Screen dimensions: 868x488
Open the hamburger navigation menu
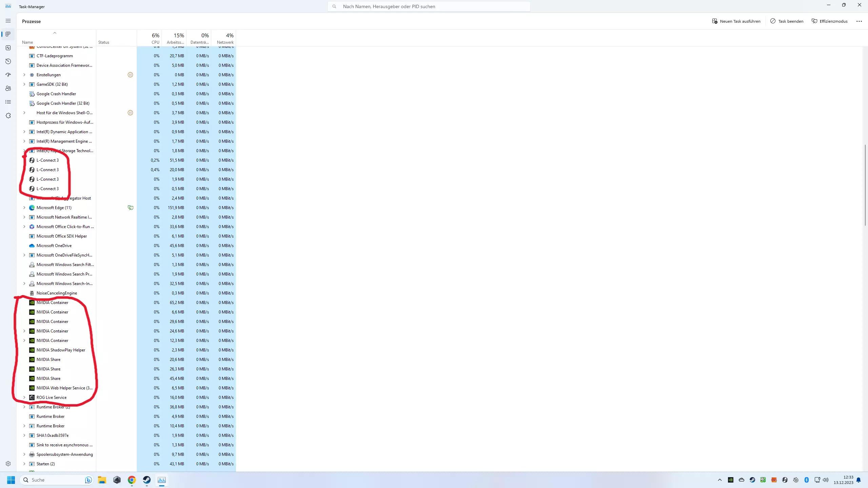[8, 21]
